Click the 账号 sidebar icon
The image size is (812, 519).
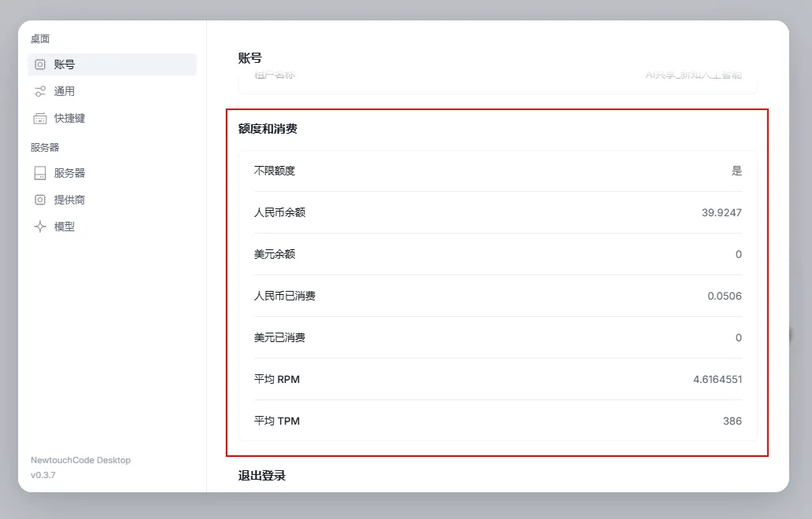(40, 64)
